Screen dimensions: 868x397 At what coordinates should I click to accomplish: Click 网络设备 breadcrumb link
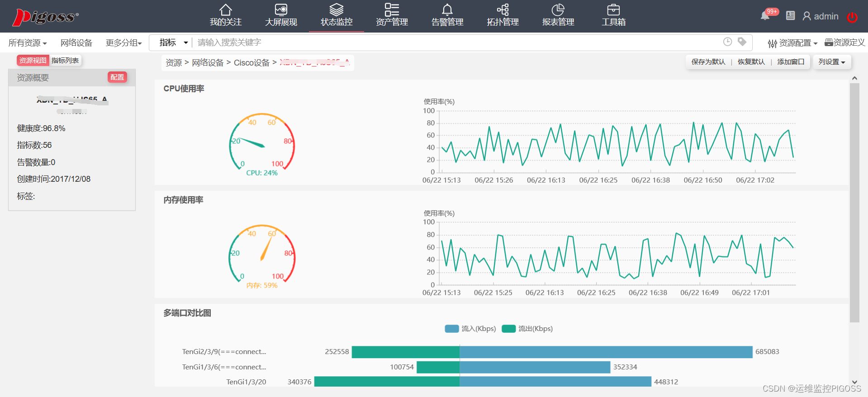[208, 63]
